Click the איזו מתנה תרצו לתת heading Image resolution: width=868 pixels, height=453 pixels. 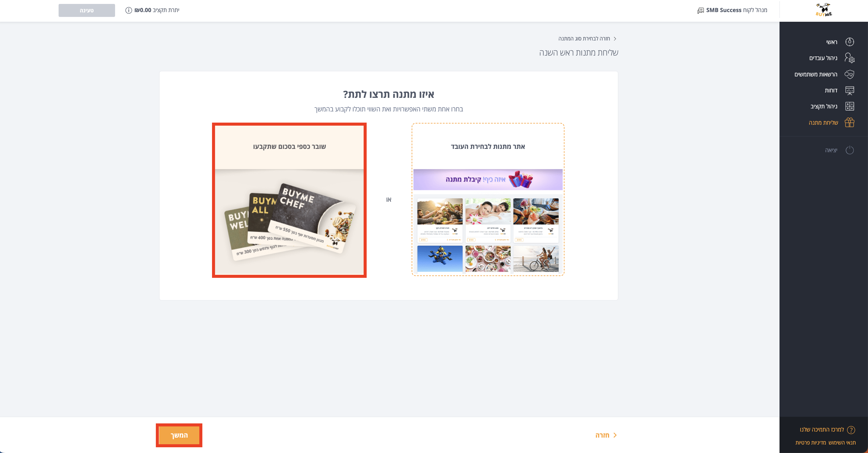point(388,94)
